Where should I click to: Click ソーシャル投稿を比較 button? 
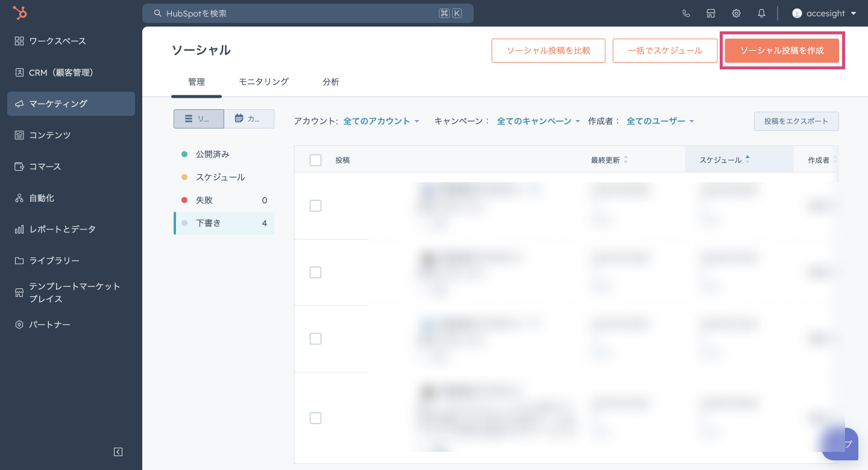click(549, 51)
